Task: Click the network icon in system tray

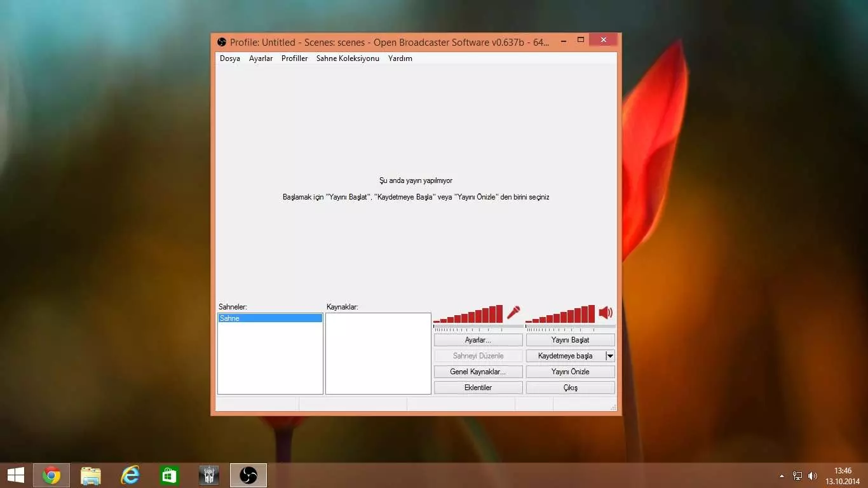Action: point(797,476)
